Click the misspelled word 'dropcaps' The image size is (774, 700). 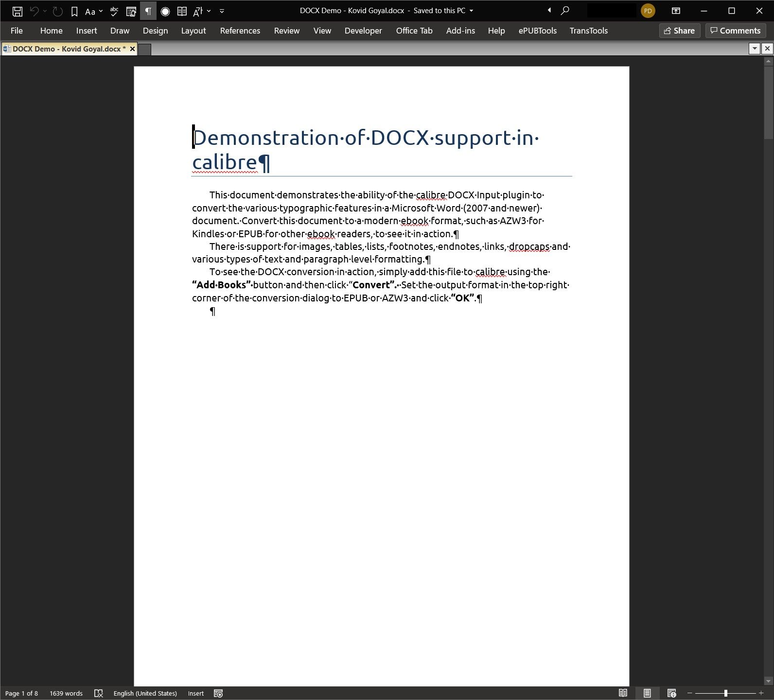(529, 247)
